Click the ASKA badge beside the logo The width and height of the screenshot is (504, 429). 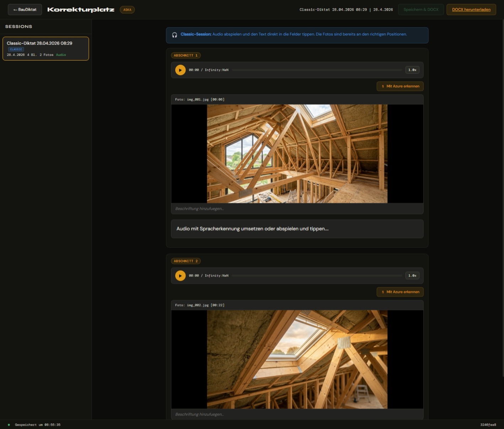click(127, 10)
